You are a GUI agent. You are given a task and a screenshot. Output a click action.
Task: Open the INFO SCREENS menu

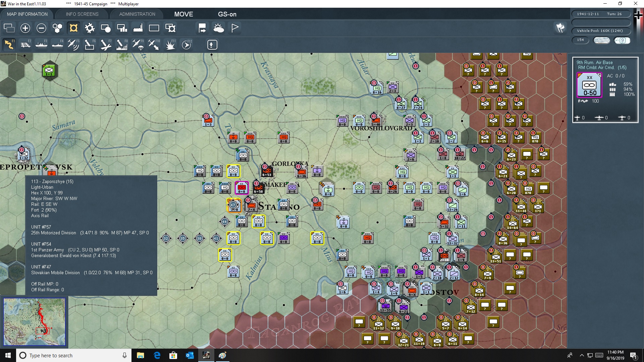pos(82,14)
